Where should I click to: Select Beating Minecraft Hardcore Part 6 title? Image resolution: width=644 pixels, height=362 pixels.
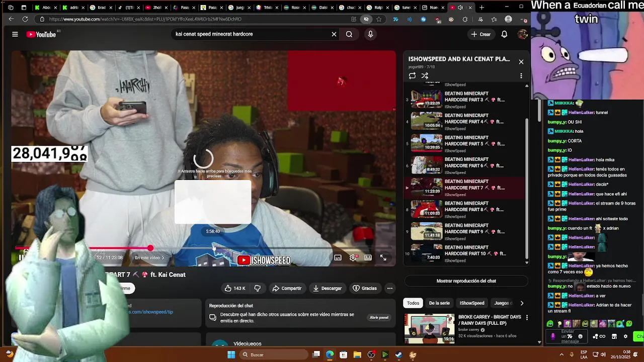(x=474, y=162)
